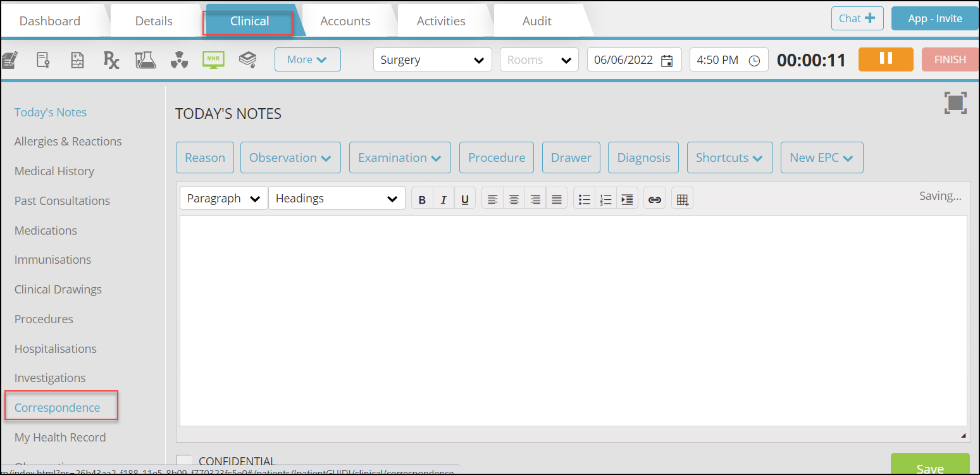Open the Rx prescription icon
The width and height of the screenshot is (980, 475).
[111, 60]
